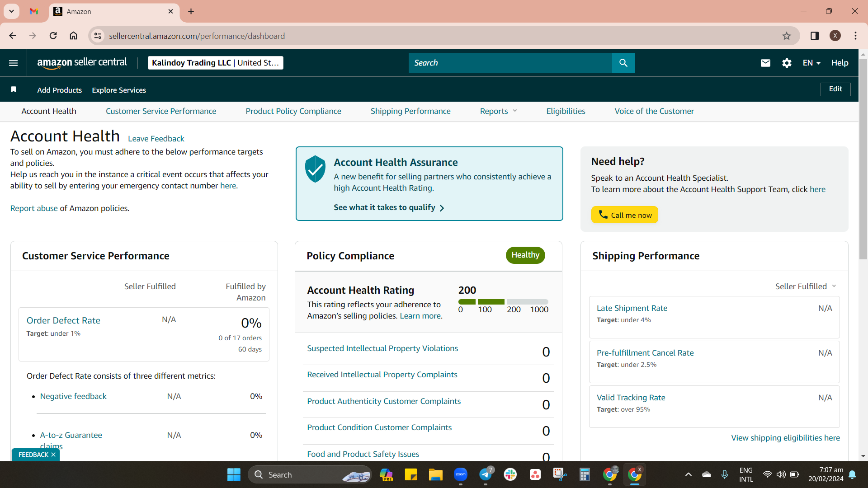Click the search magnifier button
The width and height of the screenshot is (868, 488).
(623, 63)
